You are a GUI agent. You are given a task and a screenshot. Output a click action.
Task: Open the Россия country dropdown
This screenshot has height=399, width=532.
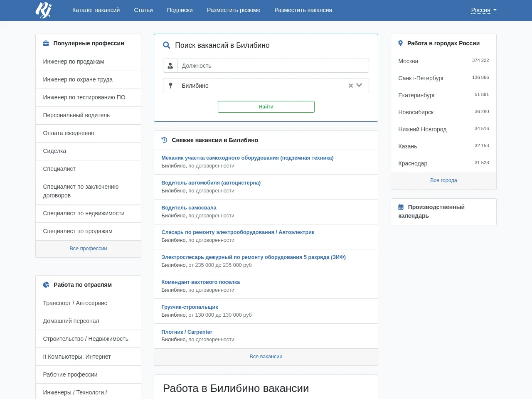point(484,10)
